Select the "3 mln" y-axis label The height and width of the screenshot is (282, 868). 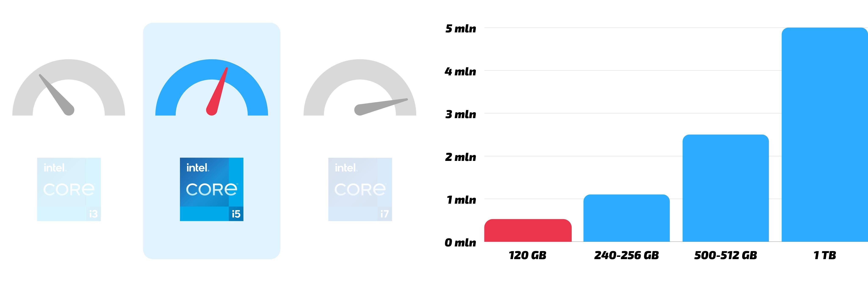(461, 115)
